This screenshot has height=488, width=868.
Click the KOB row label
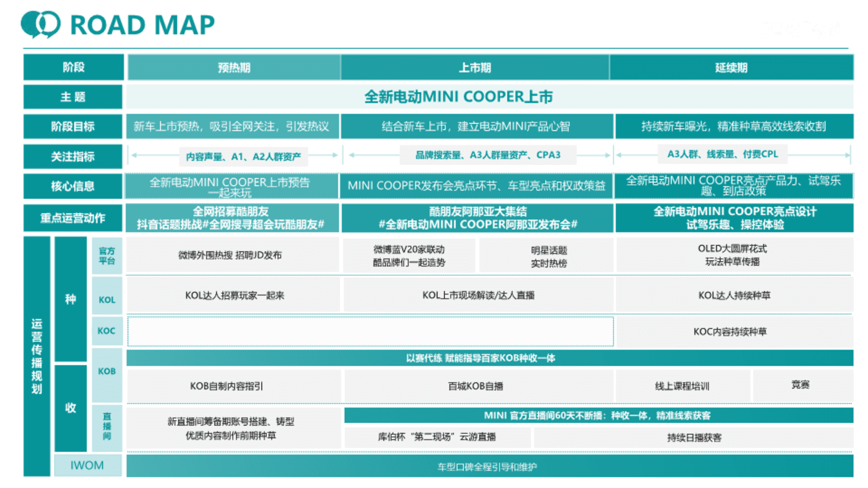(107, 375)
